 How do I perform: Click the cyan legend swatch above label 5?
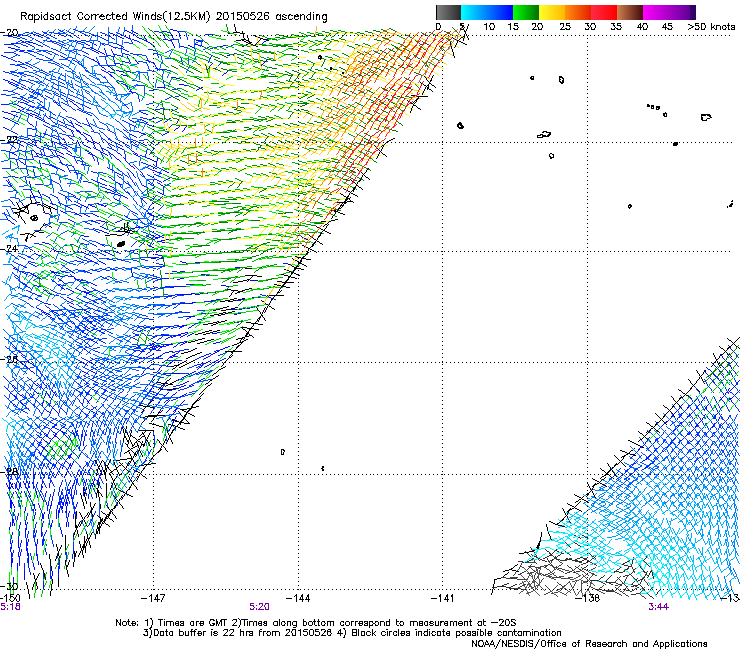pos(474,12)
